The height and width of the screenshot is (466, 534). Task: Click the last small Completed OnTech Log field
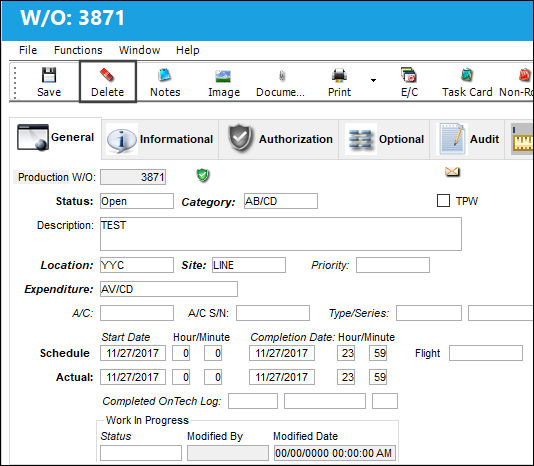[385, 401]
